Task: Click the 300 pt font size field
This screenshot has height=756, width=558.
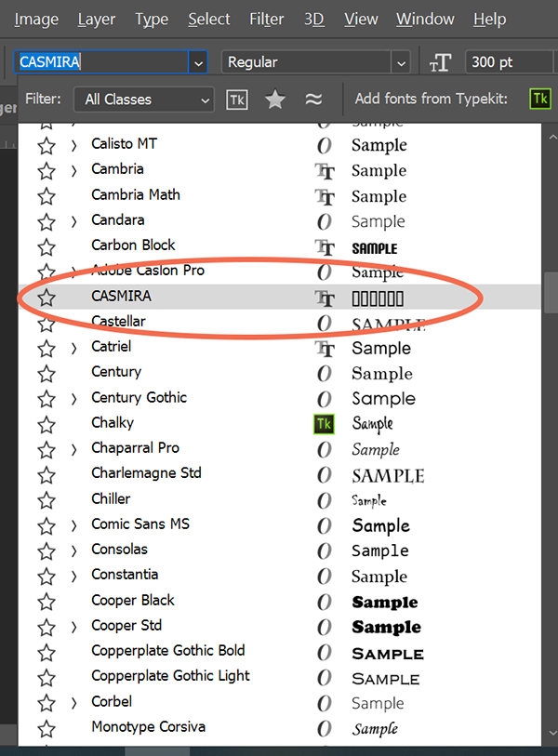Action: 509,62
